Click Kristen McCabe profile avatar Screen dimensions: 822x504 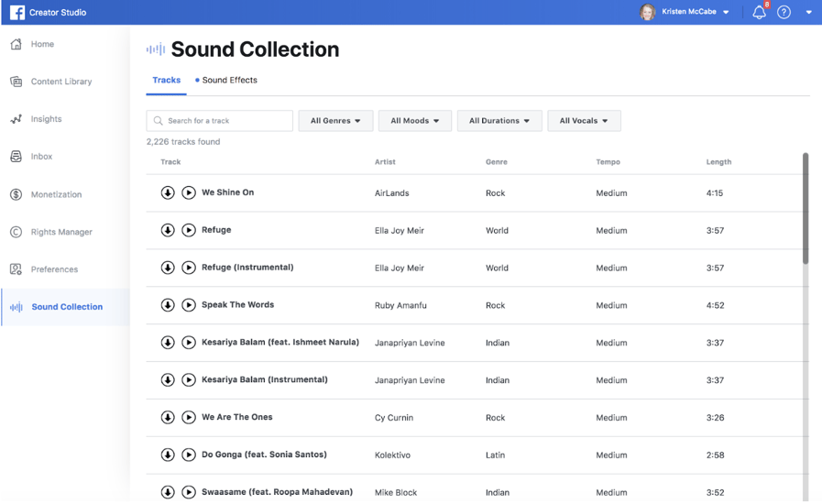pos(648,12)
